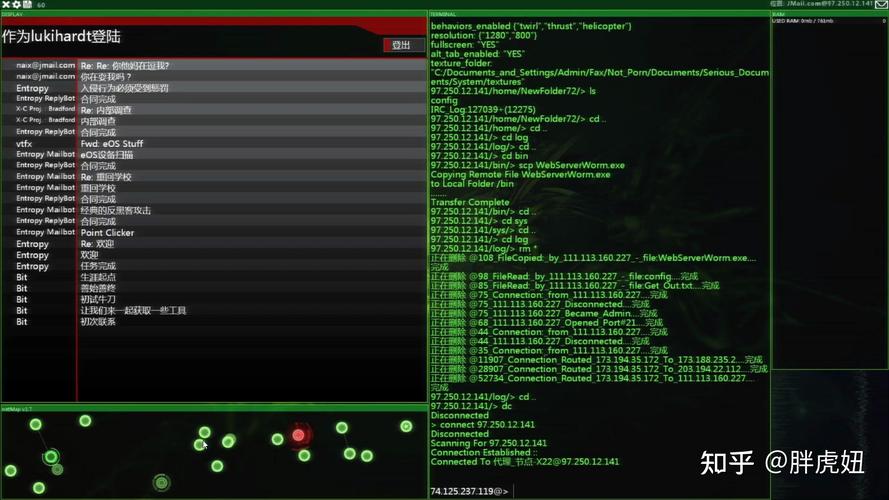This screenshot has width=889, height=500.
Task: Click the save disk icon in top bar
Action: coord(28,5)
